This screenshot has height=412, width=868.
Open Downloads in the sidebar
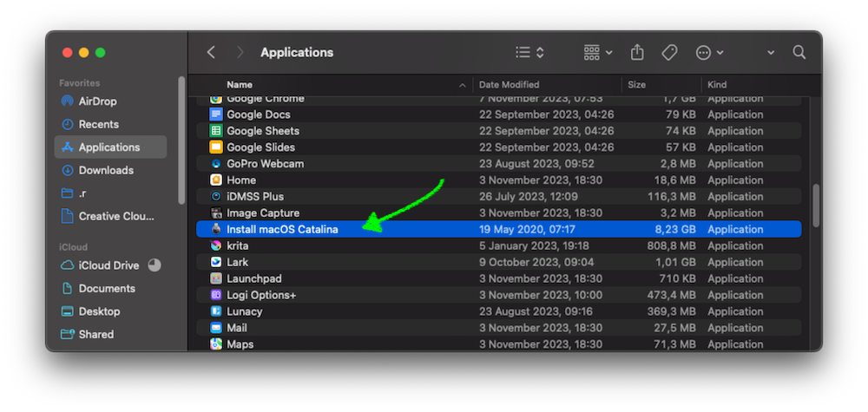[106, 170]
